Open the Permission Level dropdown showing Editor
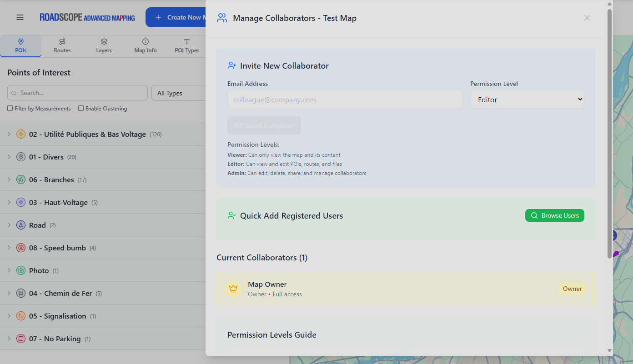The width and height of the screenshot is (633, 364). tap(527, 99)
